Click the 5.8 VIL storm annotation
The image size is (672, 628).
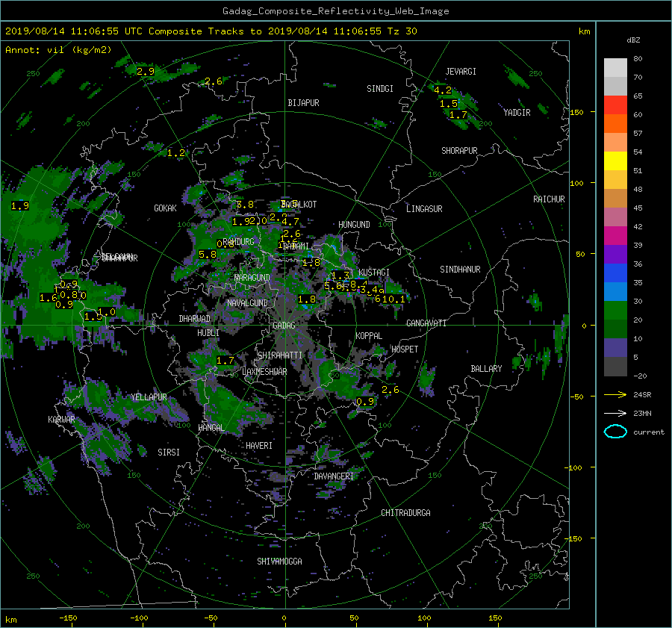tap(208, 255)
